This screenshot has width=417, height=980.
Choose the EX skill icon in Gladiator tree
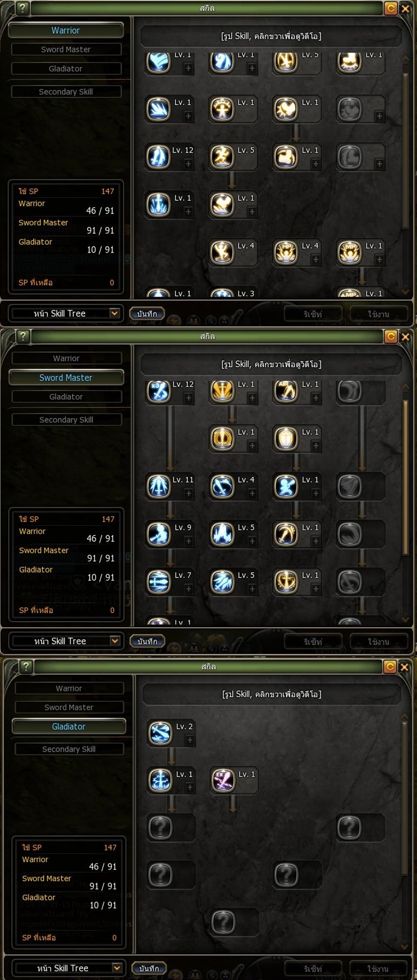(x=223, y=781)
